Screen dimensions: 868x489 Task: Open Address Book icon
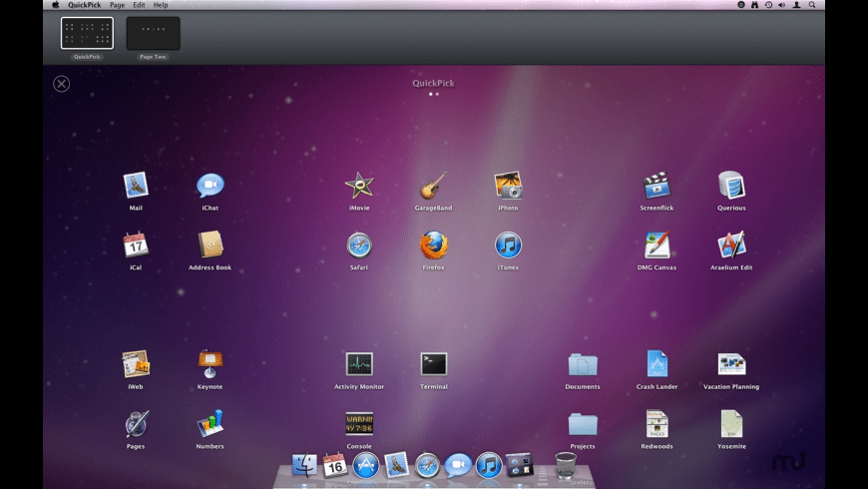(210, 244)
